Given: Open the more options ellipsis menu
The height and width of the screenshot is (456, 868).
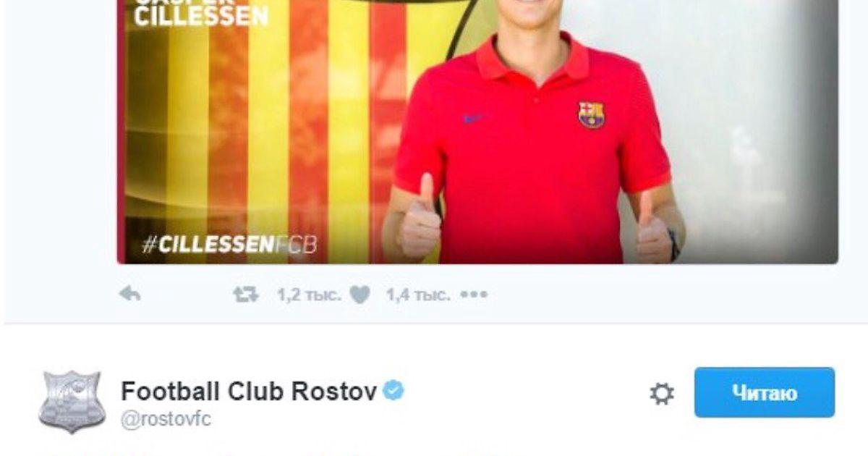Looking at the screenshot, I should (475, 295).
